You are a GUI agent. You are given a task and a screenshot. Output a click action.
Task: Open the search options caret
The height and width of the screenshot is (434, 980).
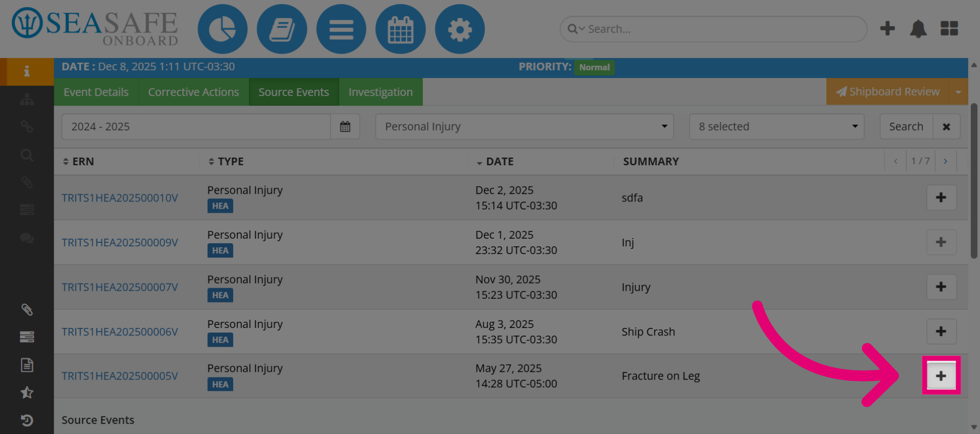(x=582, y=29)
